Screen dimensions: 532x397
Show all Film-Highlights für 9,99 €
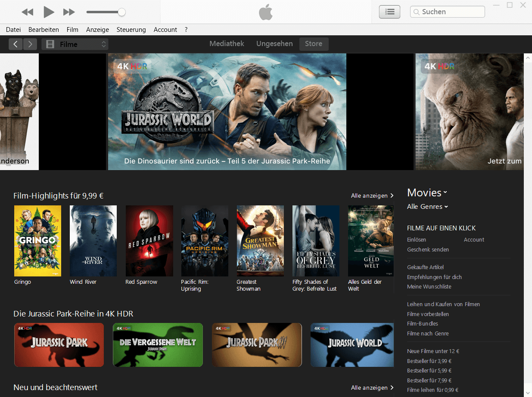pos(372,195)
